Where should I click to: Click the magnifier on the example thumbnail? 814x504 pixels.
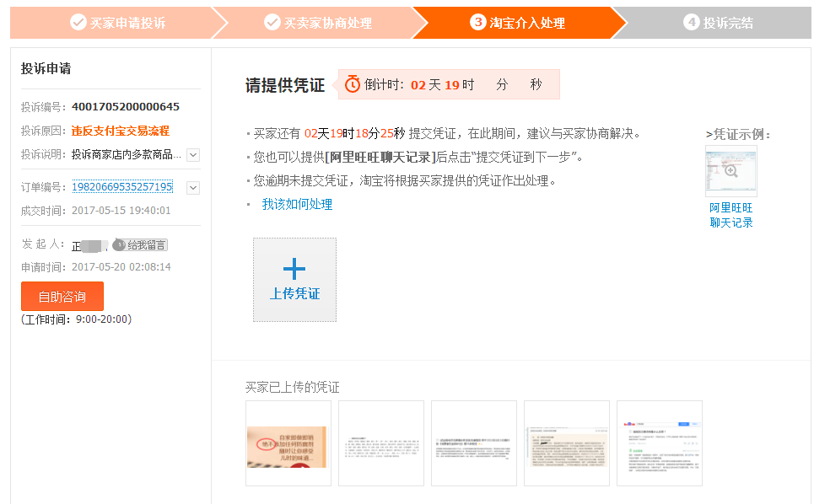[x=731, y=171]
